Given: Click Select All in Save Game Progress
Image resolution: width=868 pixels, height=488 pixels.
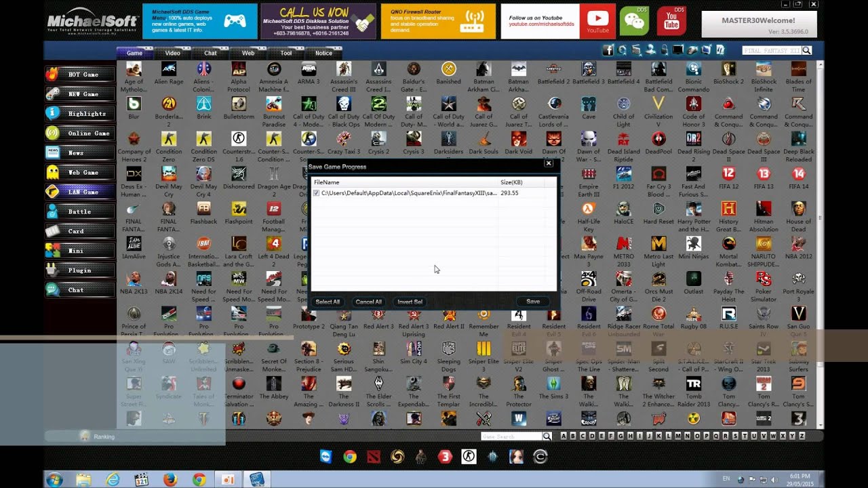Looking at the screenshot, I should [x=328, y=302].
